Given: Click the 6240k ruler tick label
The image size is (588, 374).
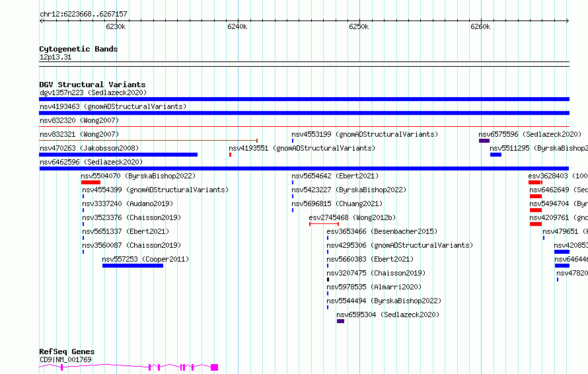Looking at the screenshot, I should pyautogui.click(x=237, y=26).
